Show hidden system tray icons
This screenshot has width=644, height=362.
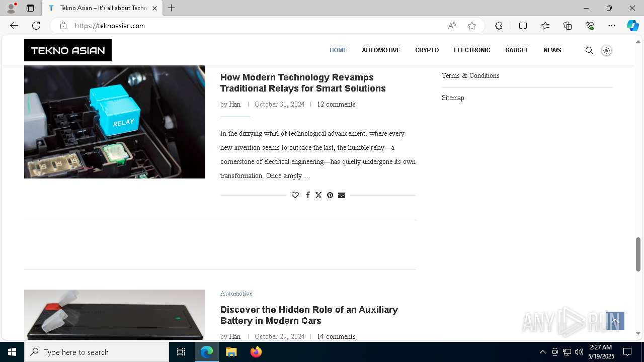point(542,352)
